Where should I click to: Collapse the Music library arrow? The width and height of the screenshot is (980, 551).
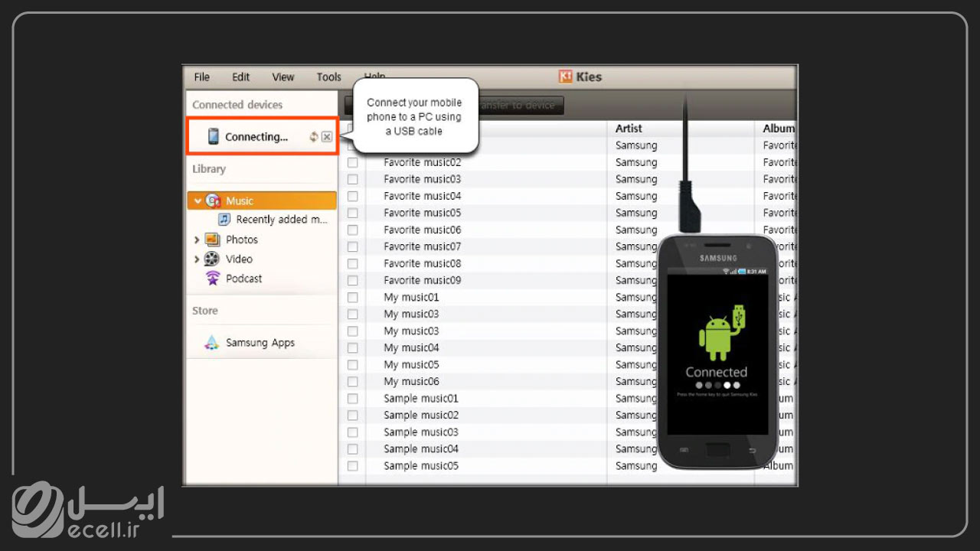(198, 201)
